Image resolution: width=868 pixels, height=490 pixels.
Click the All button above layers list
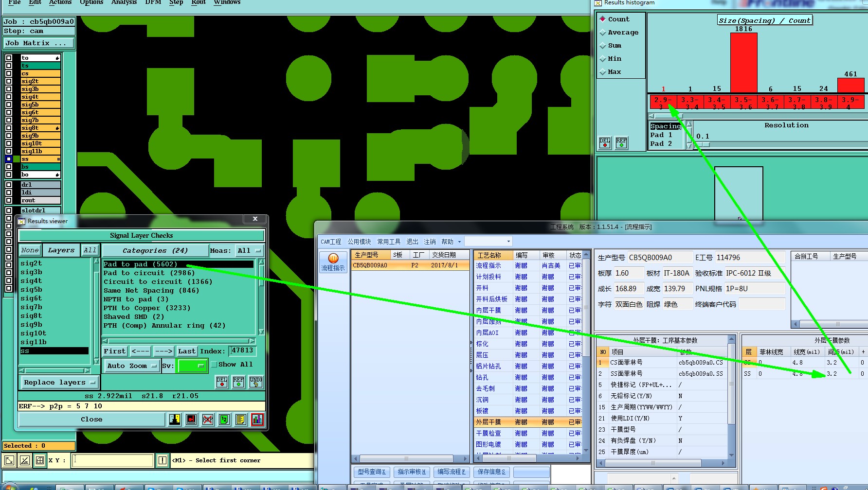[x=90, y=250]
